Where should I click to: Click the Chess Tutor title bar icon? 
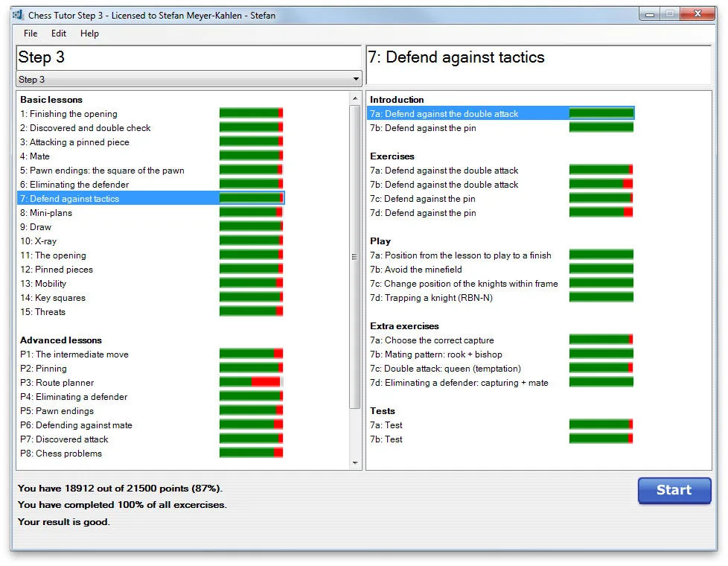18,15
